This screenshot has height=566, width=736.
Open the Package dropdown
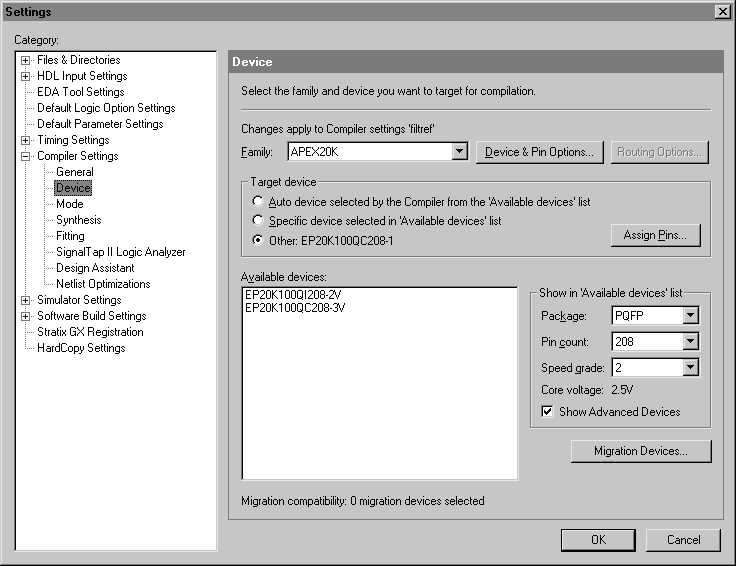[x=690, y=316]
